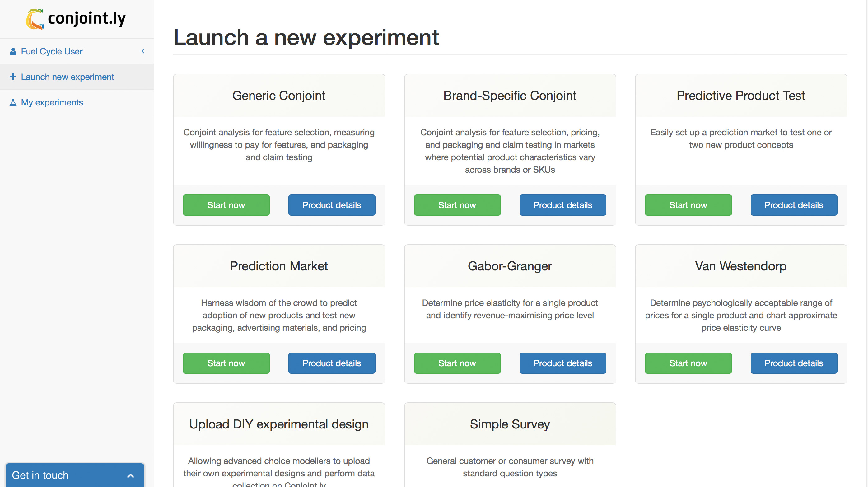The height and width of the screenshot is (487, 868).
Task: Open the Get in touch chat bar
Action: 75,475
